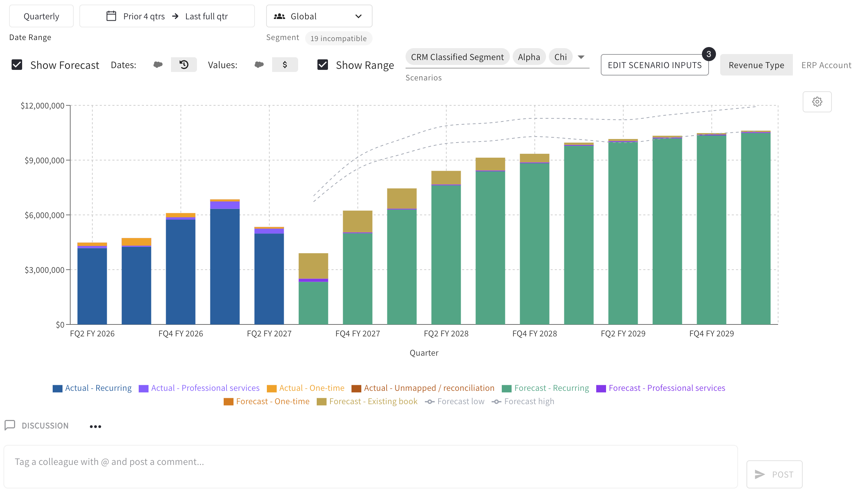Viewport: 868px width, 493px height.
Task: Click the Global dropdown chevron
Action: pos(358,17)
